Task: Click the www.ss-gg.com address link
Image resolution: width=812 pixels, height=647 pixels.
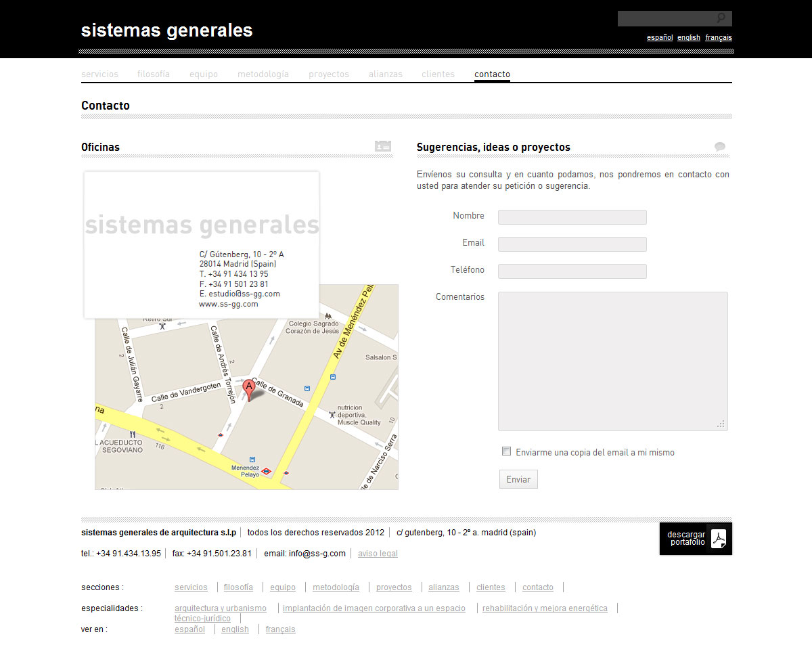Action: tap(229, 303)
